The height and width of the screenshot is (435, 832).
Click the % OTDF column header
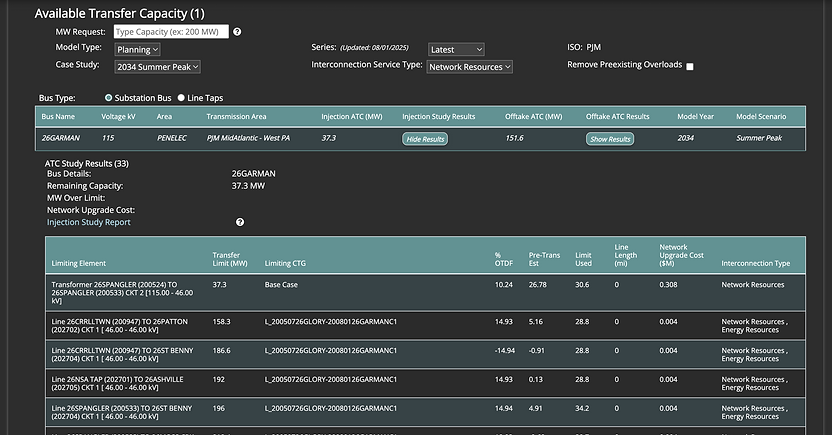coord(504,259)
